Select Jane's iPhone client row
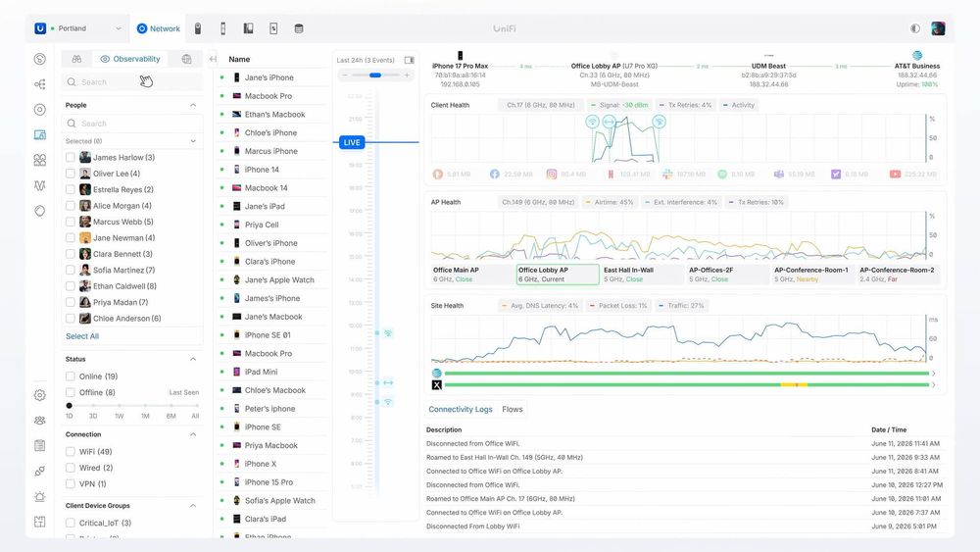The image size is (980, 552). pos(271,77)
